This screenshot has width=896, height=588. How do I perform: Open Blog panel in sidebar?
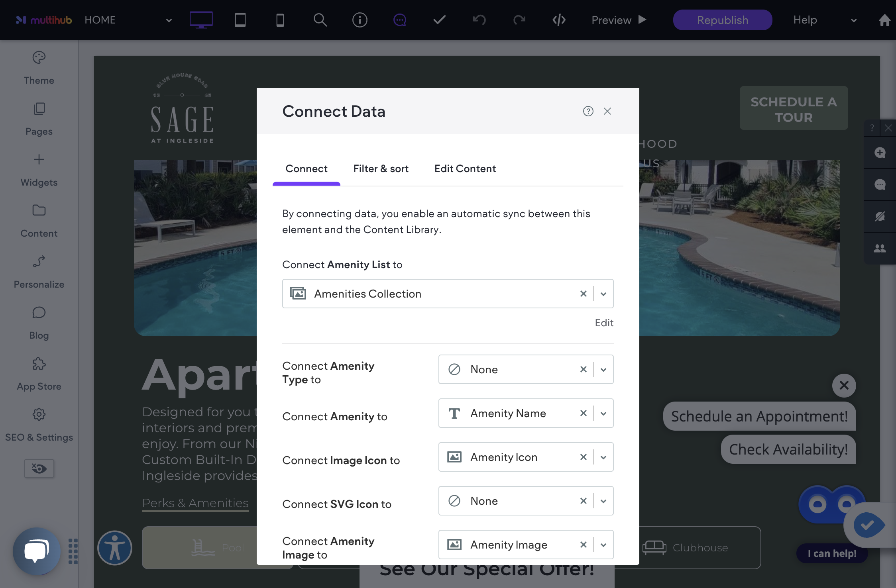pyautogui.click(x=39, y=323)
